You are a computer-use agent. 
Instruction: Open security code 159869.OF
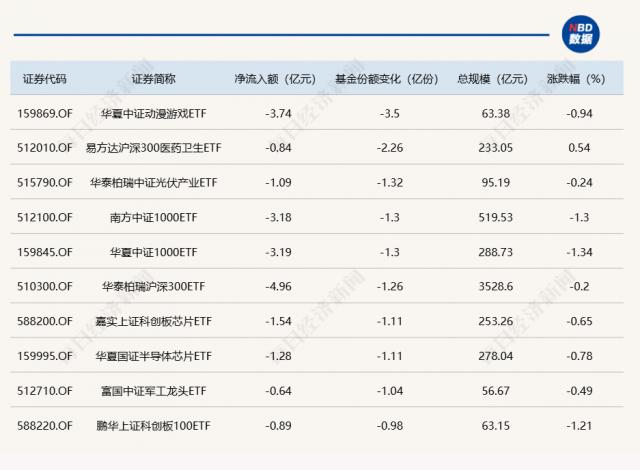click(x=45, y=113)
